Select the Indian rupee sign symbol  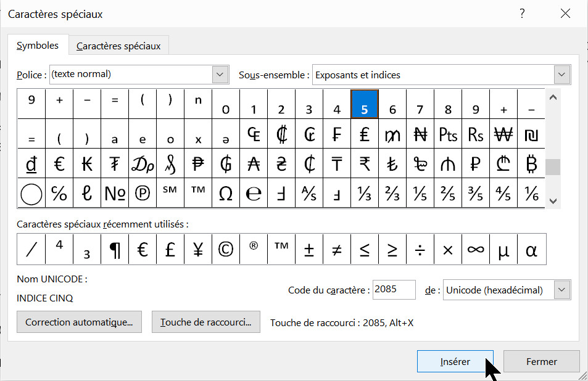pos(365,164)
